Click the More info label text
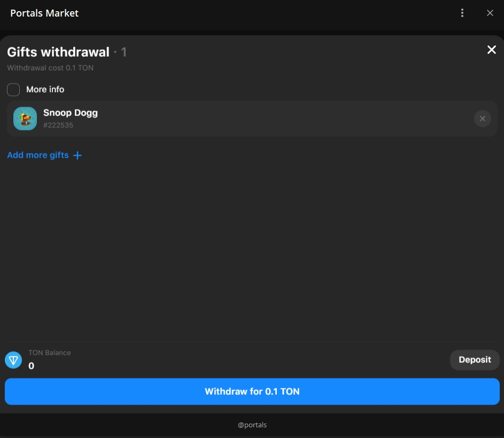Image resolution: width=504 pixels, height=438 pixels. pyautogui.click(x=45, y=89)
